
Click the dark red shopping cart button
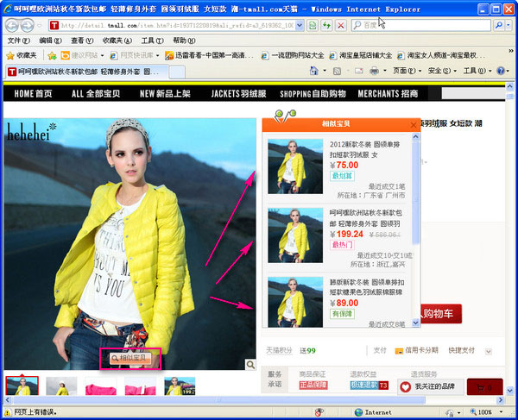click(x=484, y=386)
